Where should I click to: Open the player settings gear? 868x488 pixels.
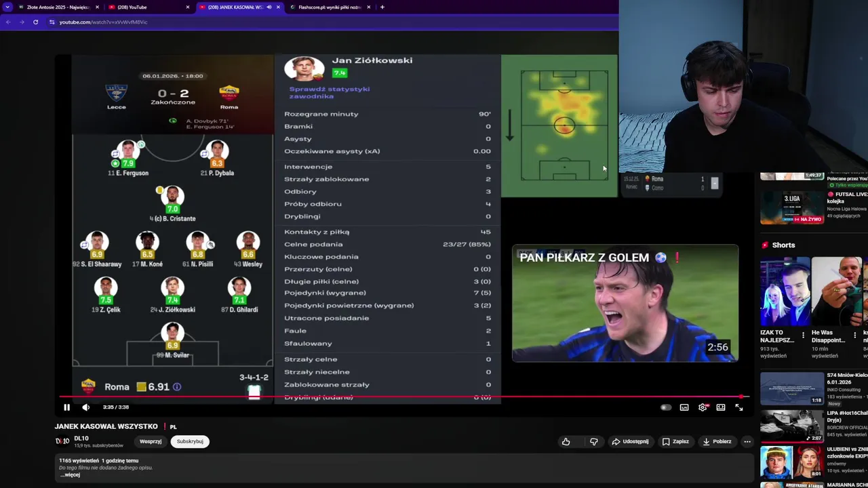(703, 407)
